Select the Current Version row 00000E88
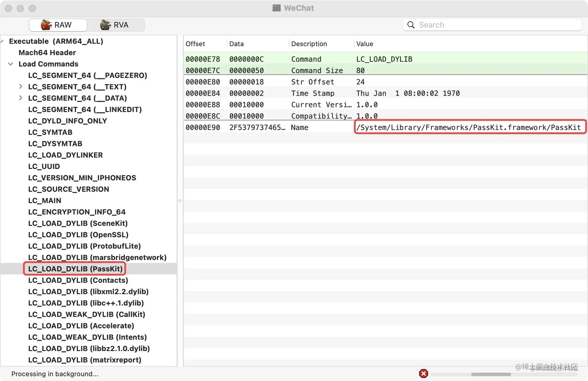The height and width of the screenshot is (381, 588). coord(385,105)
